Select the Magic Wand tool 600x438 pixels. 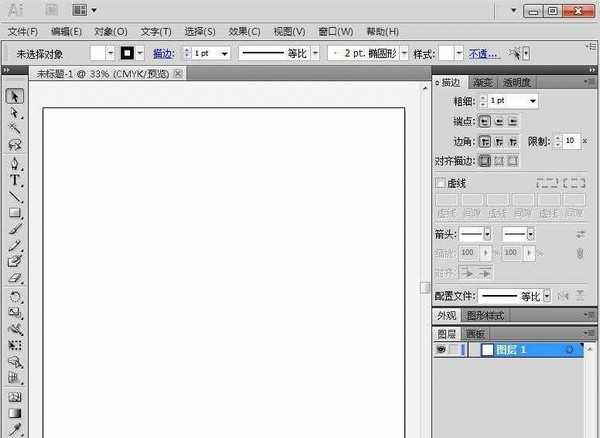pos(16,129)
